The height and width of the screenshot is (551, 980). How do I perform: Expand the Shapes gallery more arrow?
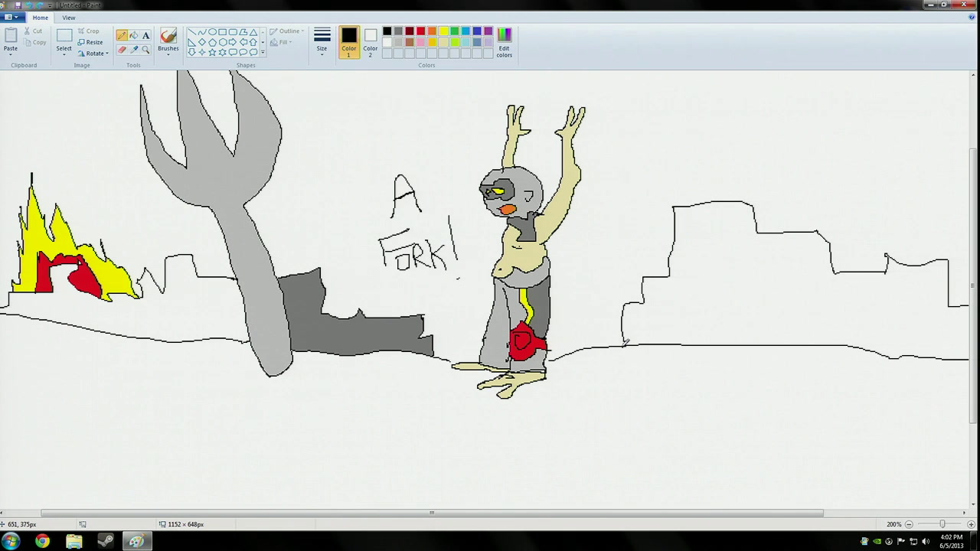click(263, 53)
